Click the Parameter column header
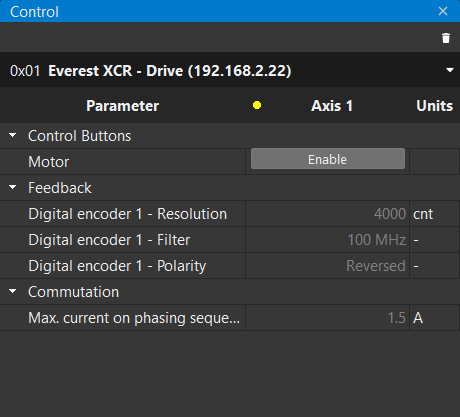 click(122, 106)
